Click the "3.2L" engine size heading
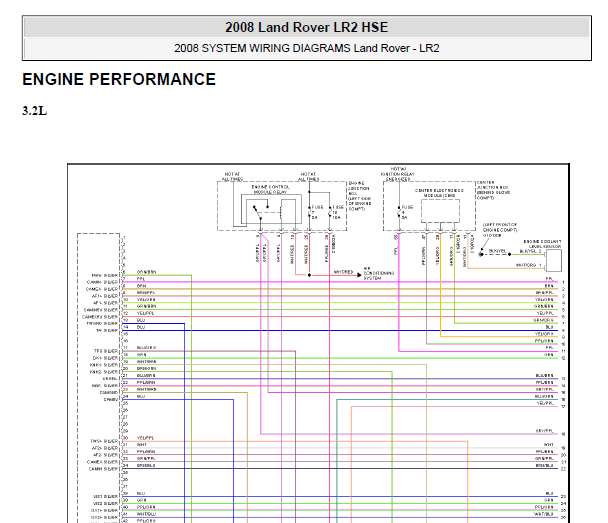Image resolution: width=608 pixels, height=523 pixels. [35, 111]
